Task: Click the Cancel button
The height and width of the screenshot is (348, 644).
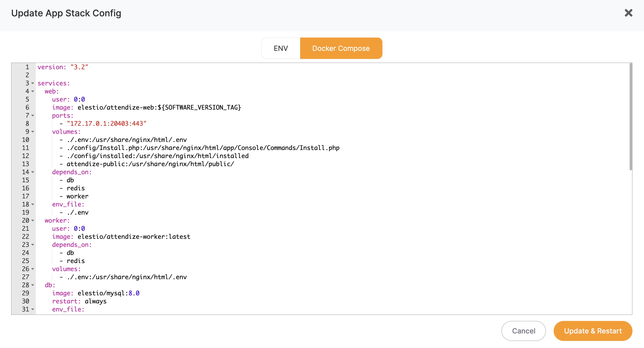Action: (x=524, y=331)
